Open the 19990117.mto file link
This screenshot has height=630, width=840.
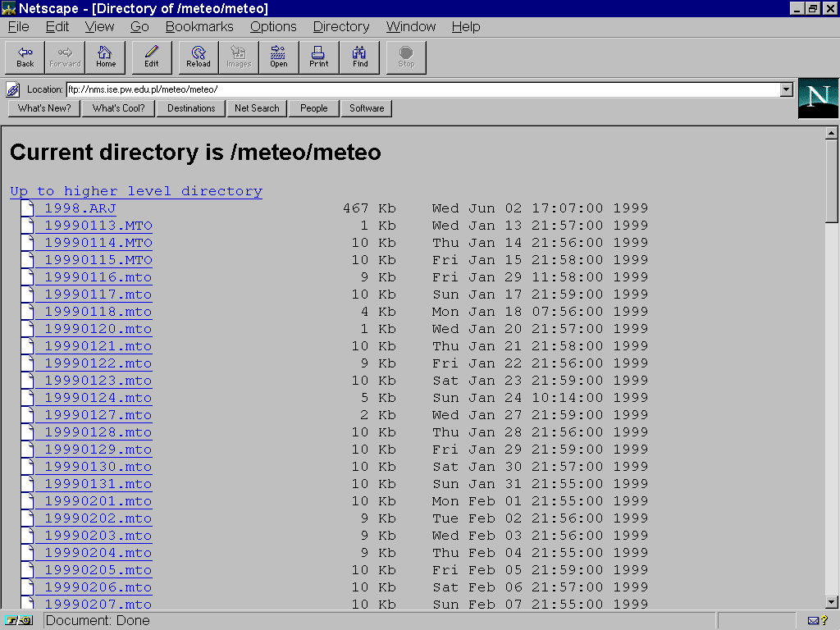coord(98,294)
